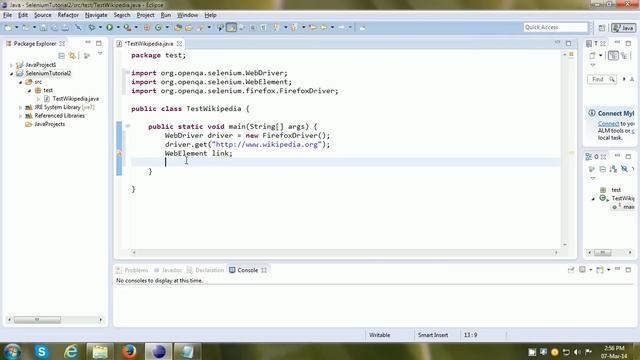The height and width of the screenshot is (360, 640).
Task: Toggle Block Selection Mode in toolbar
Action: click(x=252, y=27)
